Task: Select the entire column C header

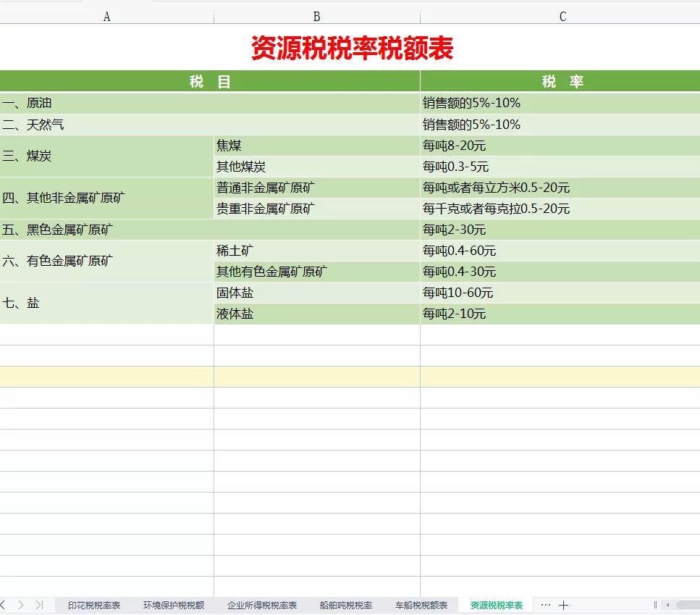Action: [x=562, y=14]
